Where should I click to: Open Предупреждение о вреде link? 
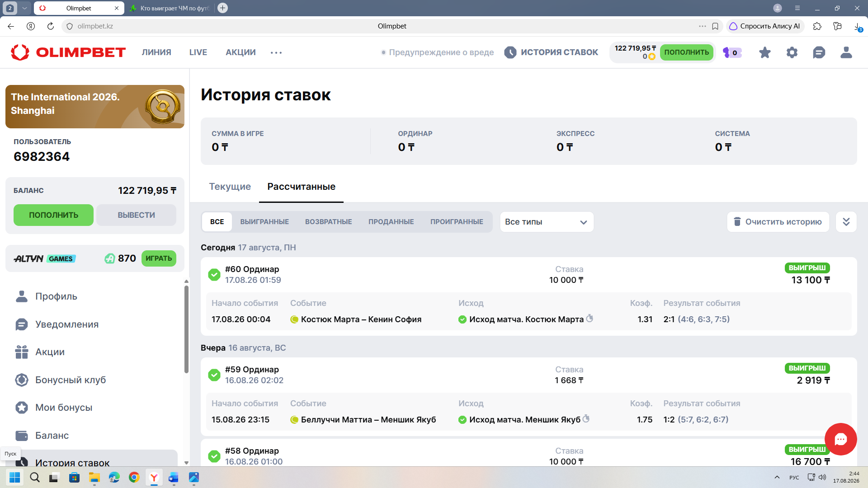point(437,52)
